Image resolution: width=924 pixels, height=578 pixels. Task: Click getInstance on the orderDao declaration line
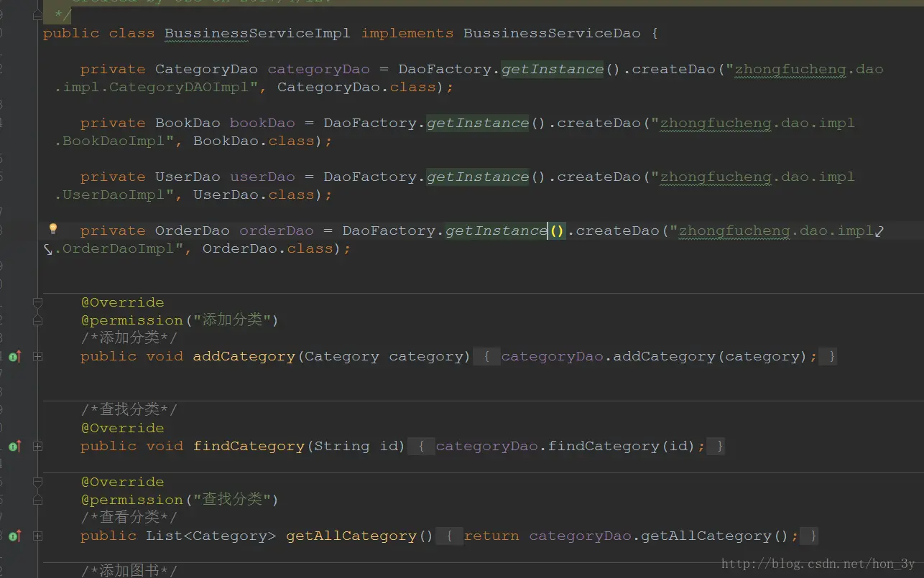496,230
